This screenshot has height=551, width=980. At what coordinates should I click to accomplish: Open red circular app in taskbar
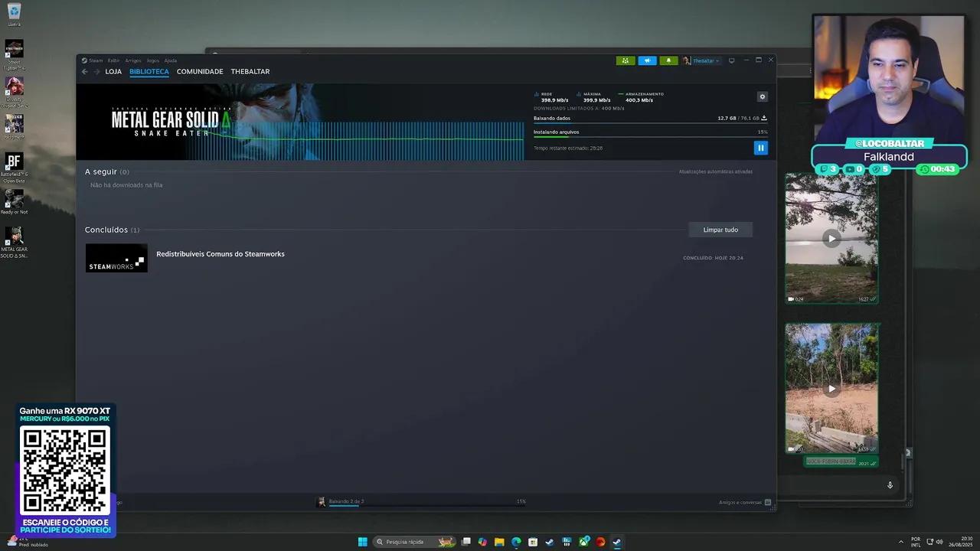click(600, 542)
